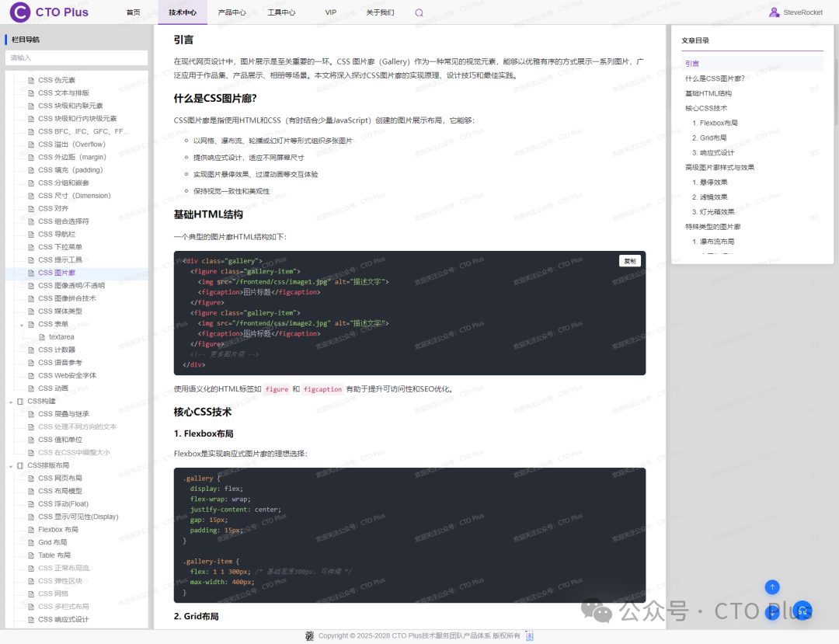This screenshot has width=839, height=644.
Task: Click the document icon beside Table 布局
Action: click(31, 555)
